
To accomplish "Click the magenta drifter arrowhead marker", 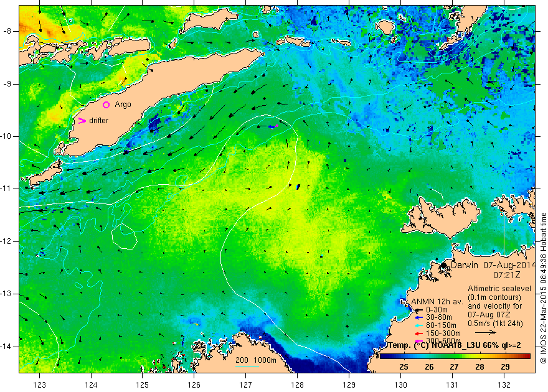I will [x=82, y=121].
